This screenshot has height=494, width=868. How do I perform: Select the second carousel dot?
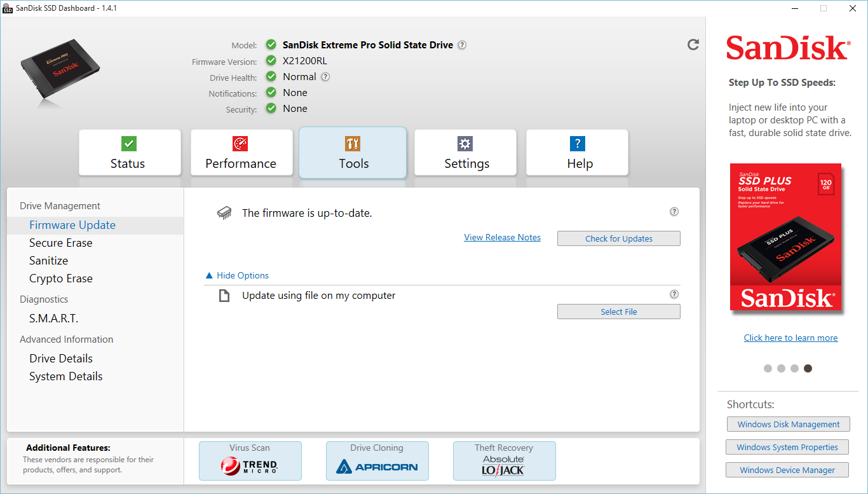[x=781, y=368]
